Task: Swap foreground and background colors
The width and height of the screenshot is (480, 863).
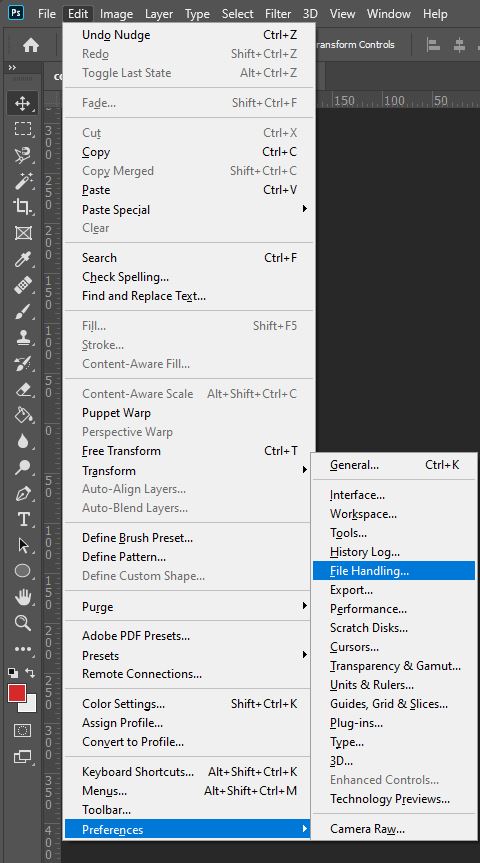Action: (x=30, y=673)
